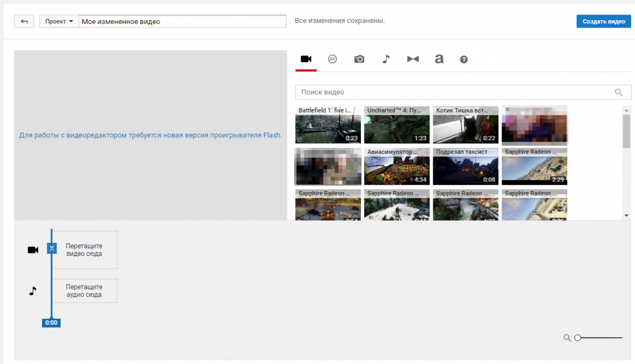Click the back arrow button
The image size is (635, 364).
click(x=24, y=21)
